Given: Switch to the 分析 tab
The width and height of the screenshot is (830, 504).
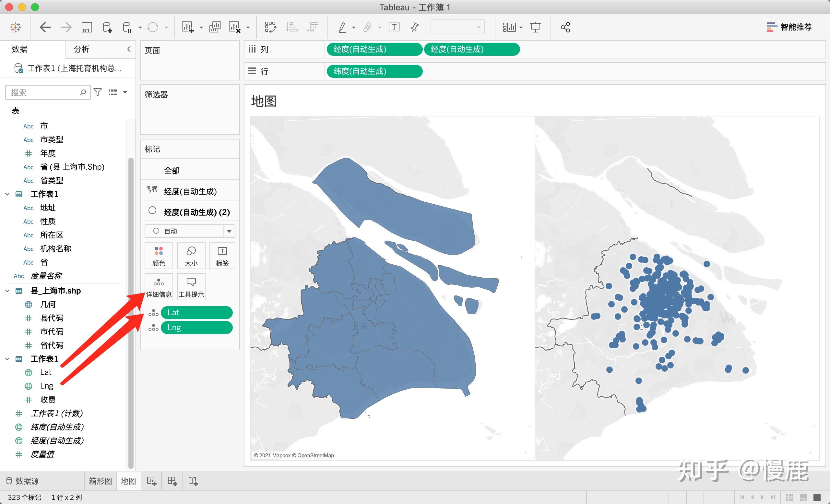Looking at the screenshot, I should click(81, 49).
